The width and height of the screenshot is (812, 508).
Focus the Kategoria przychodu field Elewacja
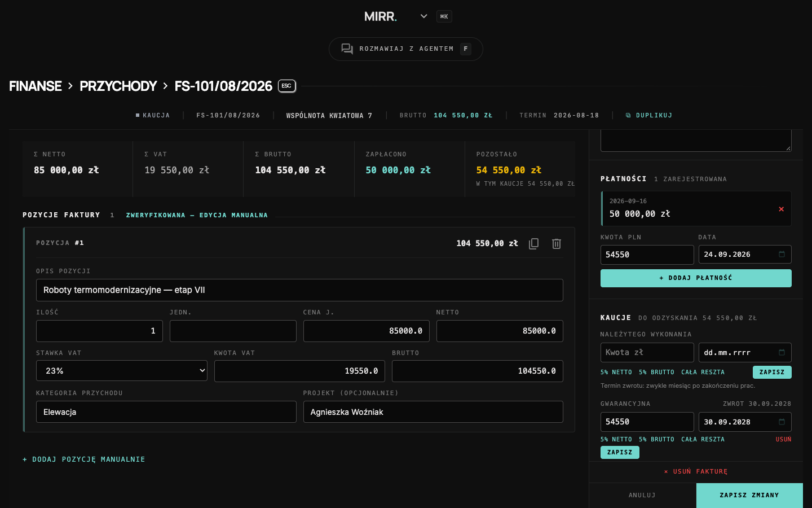166,412
